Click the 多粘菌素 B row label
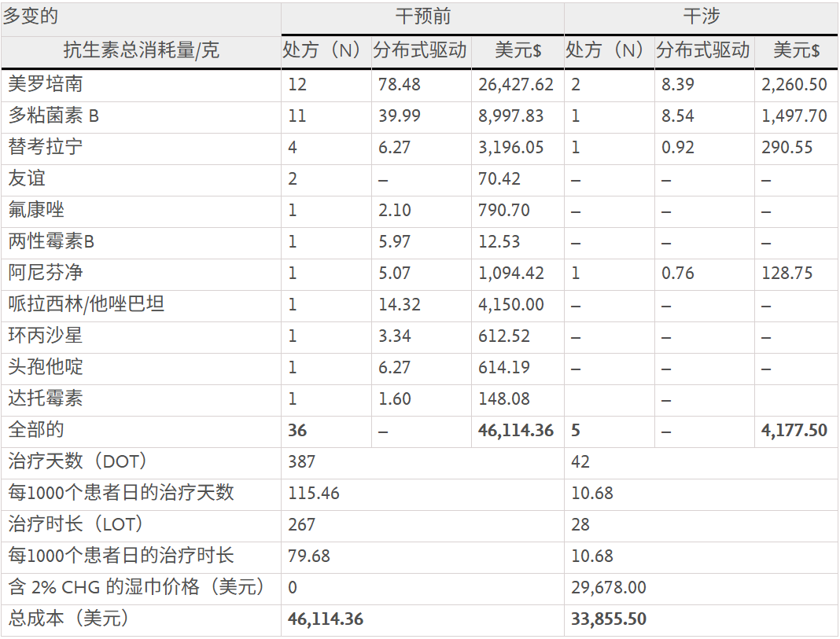 point(53,116)
